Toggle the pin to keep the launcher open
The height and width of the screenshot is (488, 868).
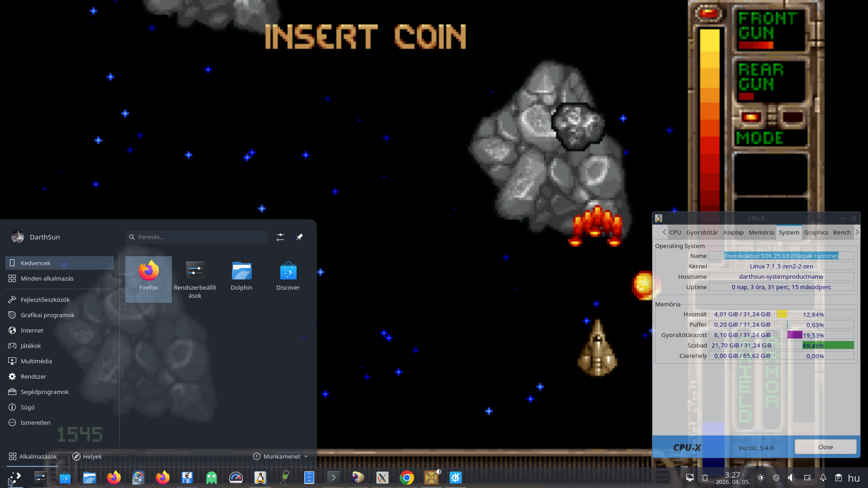(x=299, y=237)
